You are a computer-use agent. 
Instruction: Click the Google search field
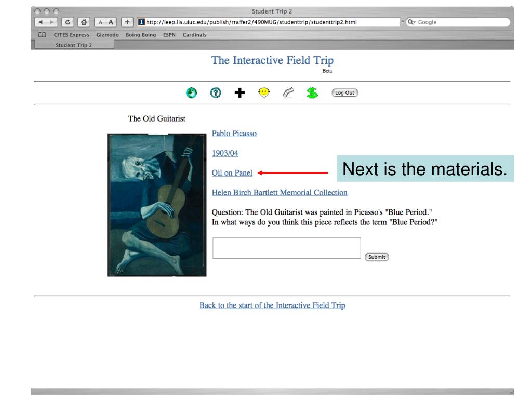458,22
